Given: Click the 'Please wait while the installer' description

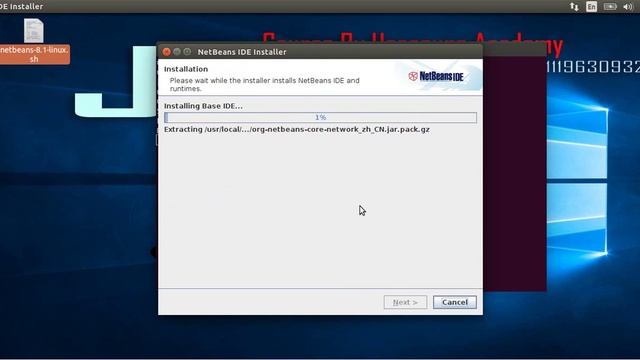Looking at the screenshot, I should coord(264,84).
